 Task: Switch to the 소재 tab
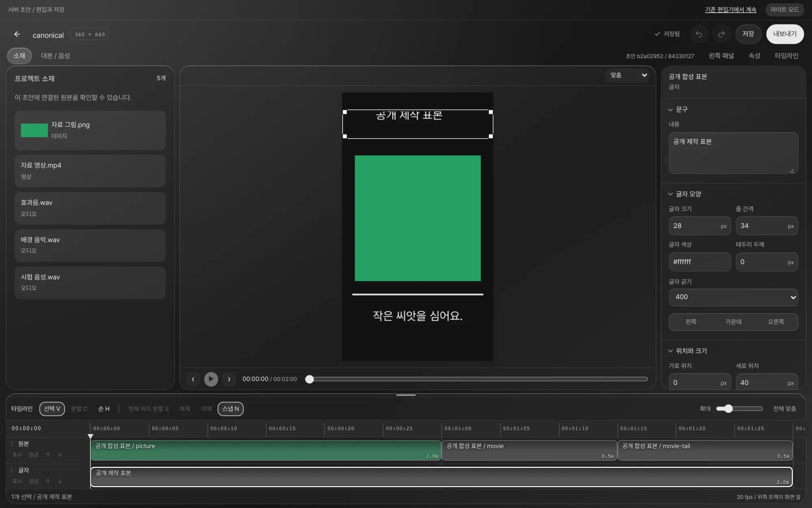coord(19,56)
